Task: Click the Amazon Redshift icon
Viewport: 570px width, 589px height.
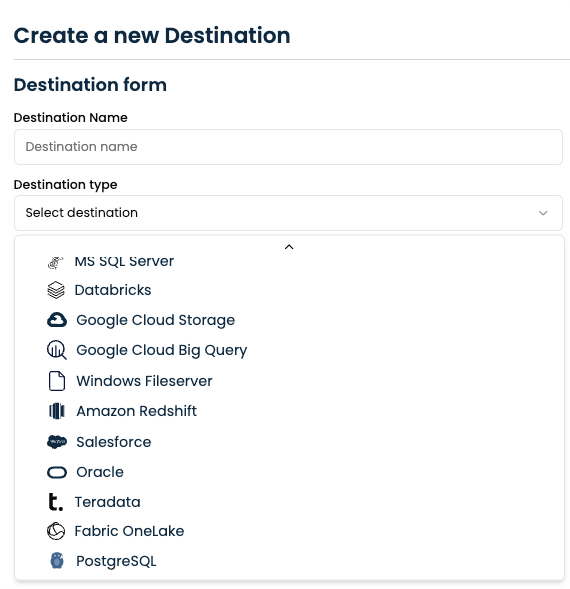Action: (57, 411)
